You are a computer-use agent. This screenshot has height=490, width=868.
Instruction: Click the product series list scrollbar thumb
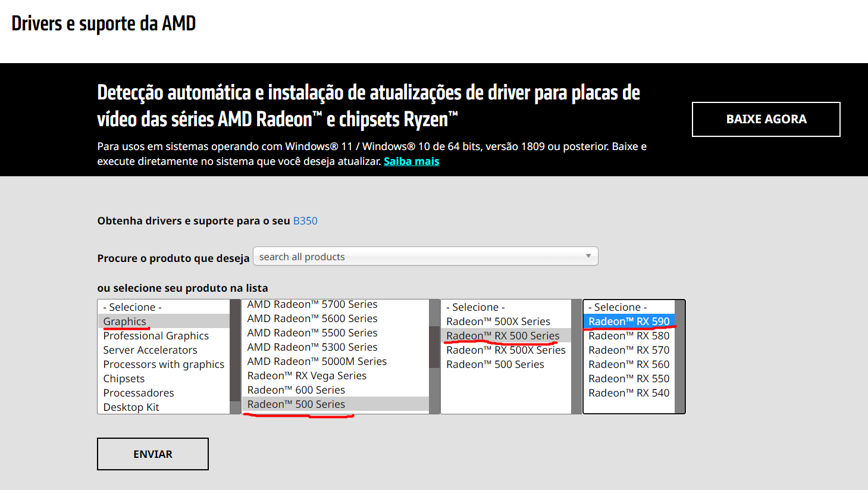coord(434,347)
